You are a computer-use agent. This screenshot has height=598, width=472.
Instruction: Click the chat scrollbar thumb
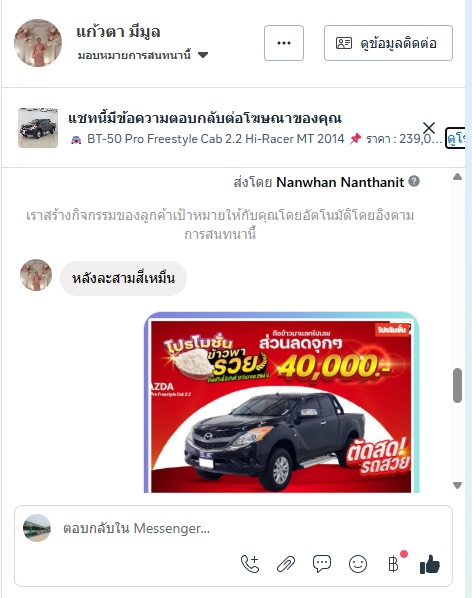[458, 385]
